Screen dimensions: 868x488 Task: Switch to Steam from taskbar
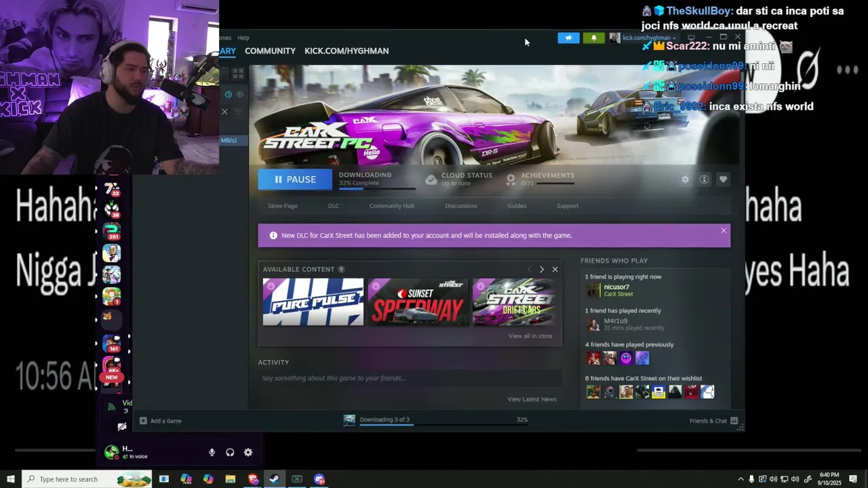click(274, 479)
